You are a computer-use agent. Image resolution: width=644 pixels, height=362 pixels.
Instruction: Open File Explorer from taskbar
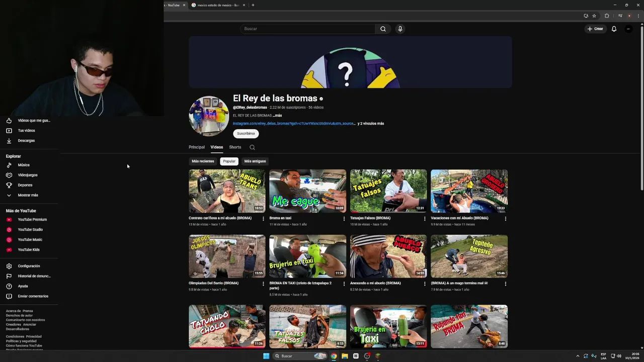tap(345, 356)
